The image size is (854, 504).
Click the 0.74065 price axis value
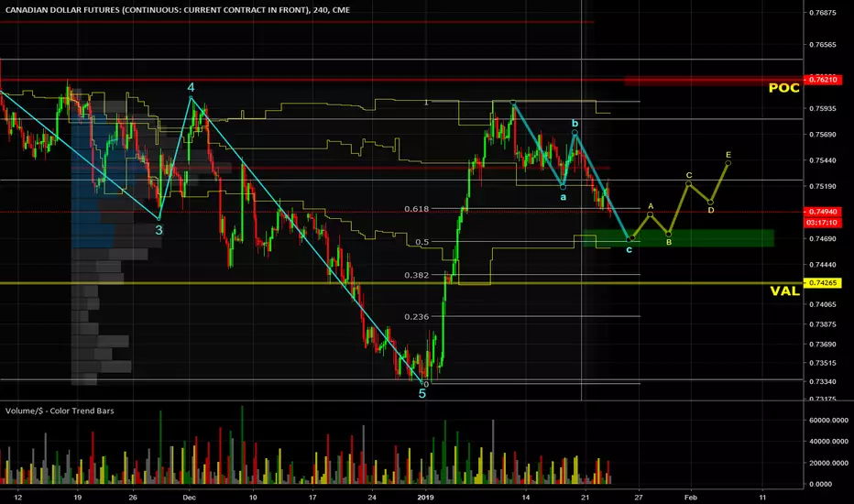click(823, 304)
